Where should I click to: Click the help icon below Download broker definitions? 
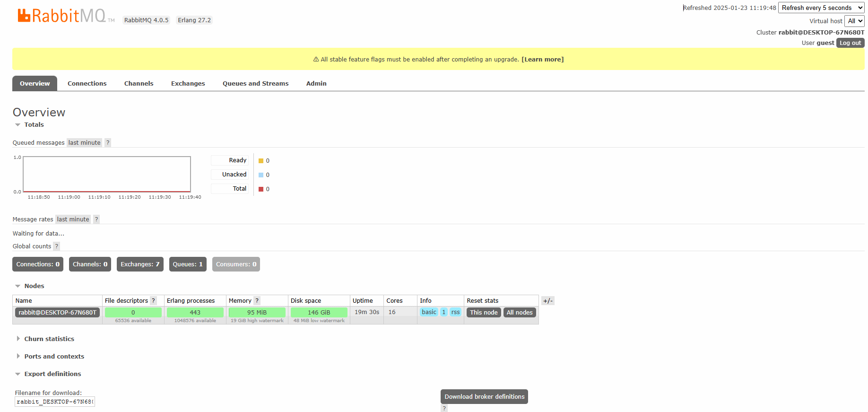(444, 408)
